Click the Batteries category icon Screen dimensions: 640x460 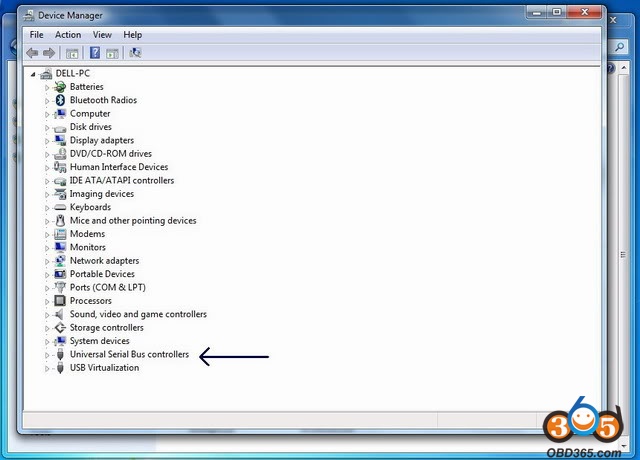coord(60,87)
